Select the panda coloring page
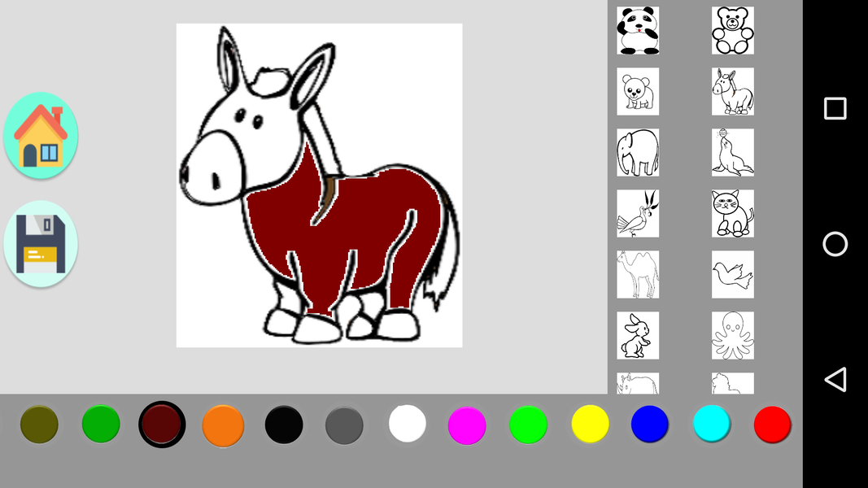 [x=638, y=30]
